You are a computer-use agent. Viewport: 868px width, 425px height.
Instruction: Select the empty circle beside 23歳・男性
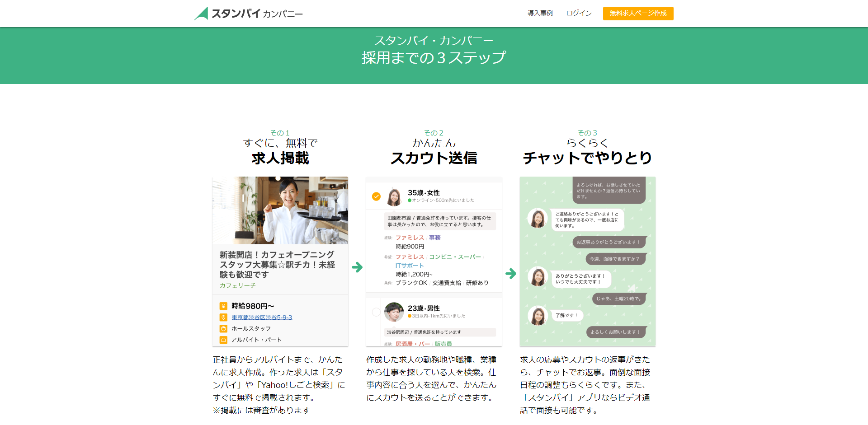(x=376, y=312)
